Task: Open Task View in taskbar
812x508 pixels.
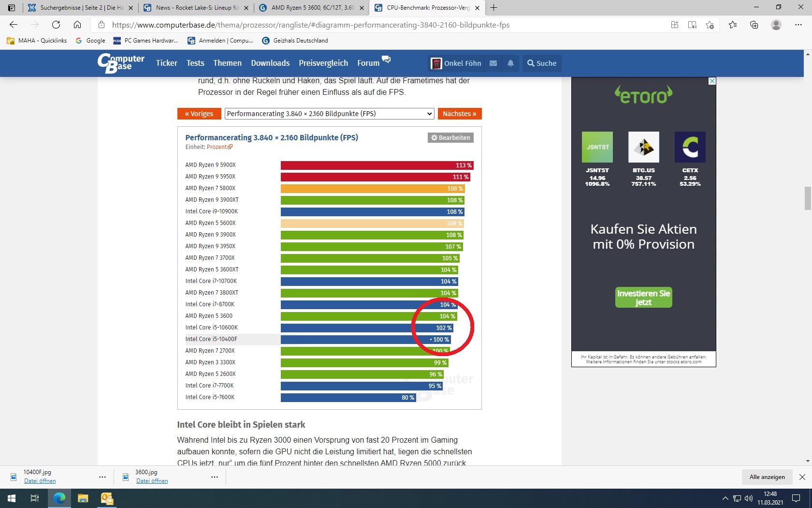Action: tap(35, 498)
